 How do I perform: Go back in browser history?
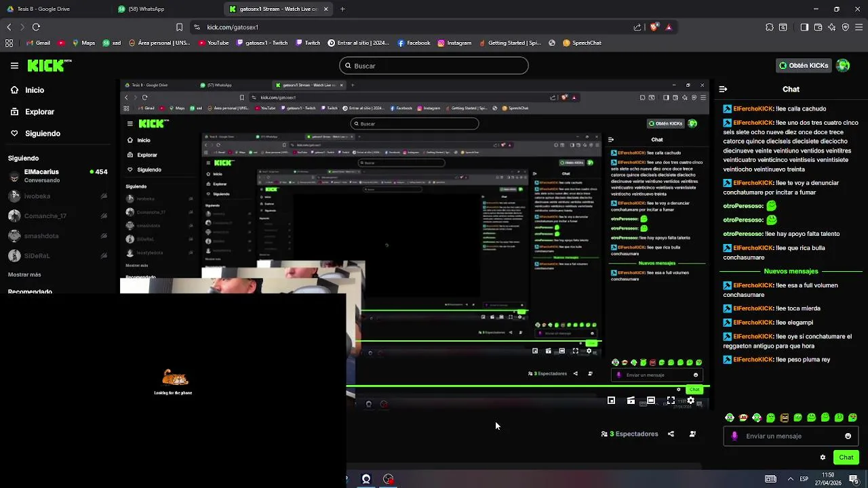[9, 27]
